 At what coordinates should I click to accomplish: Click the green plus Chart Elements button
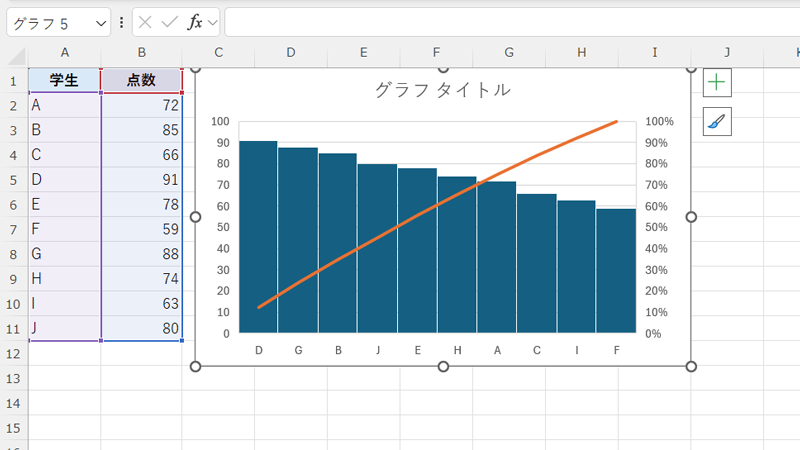[717, 82]
